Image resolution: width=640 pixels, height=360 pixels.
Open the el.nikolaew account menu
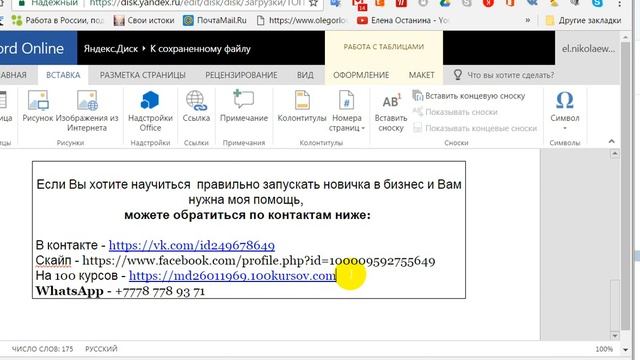point(588,49)
